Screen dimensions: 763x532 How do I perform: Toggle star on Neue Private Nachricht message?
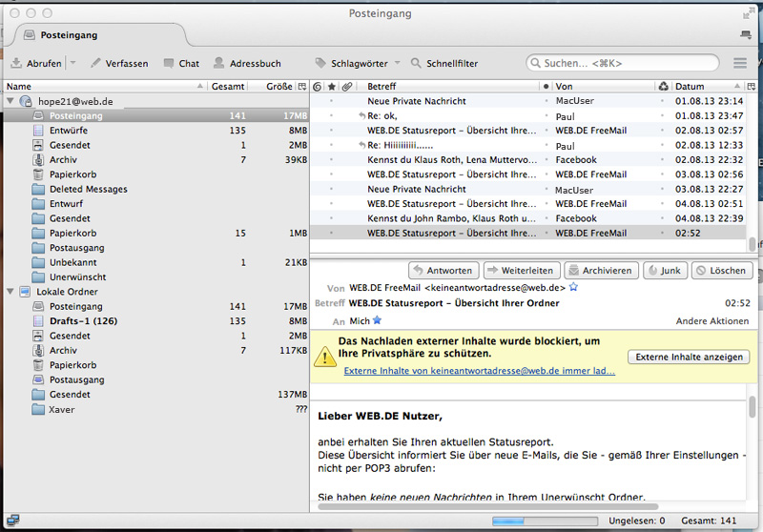click(x=331, y=100)
